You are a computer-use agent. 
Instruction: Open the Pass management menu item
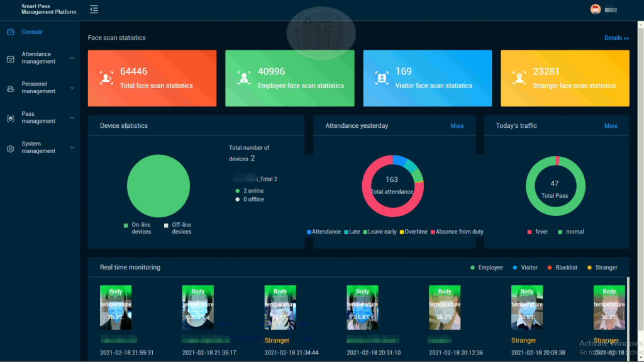(38, 118)
